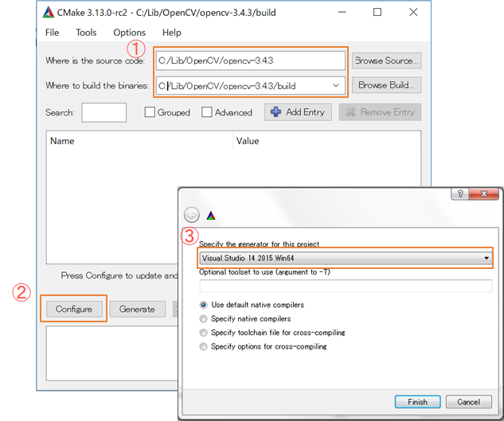Click the Generate button
Viewport: 504px width, 421px height.
(x=137, y=309)
